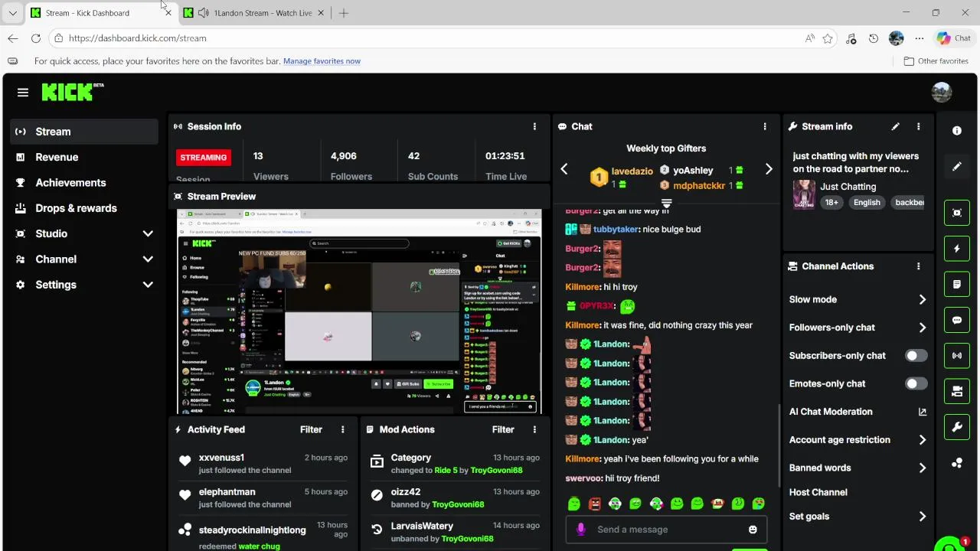
Task: Go to Achievements in sidebar
Action: click(x=84, y=182)
